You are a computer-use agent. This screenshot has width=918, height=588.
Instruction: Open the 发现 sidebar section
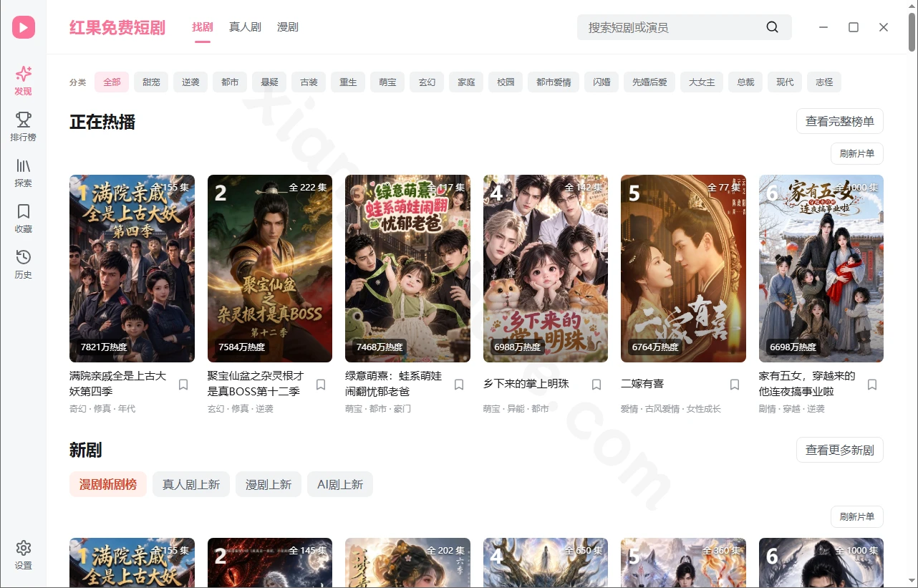(24, 81)
